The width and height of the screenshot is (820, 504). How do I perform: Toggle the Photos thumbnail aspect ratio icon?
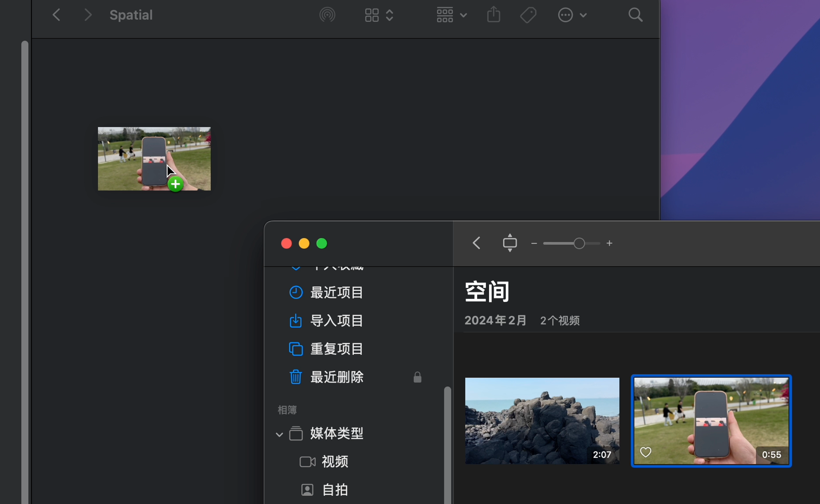coord(510,243)
